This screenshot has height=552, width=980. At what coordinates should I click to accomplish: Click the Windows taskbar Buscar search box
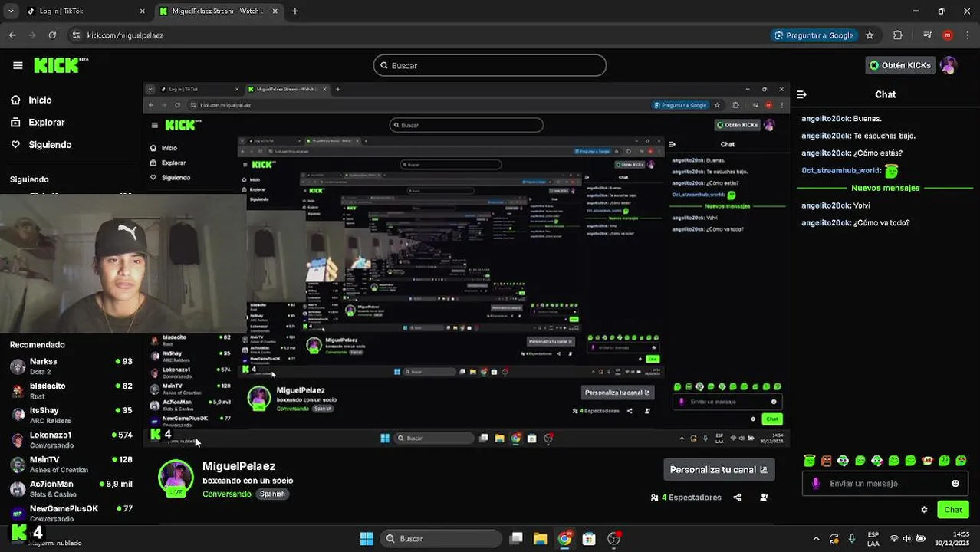[441, 538]
